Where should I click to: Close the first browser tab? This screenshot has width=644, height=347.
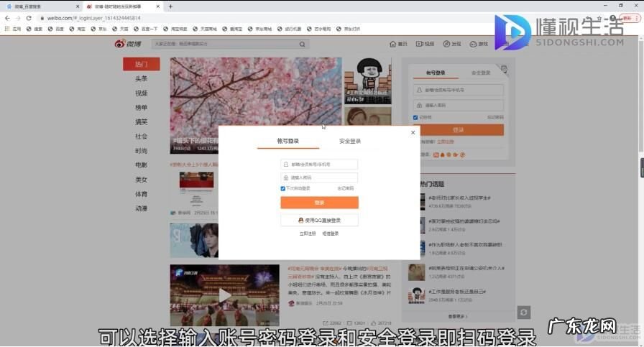[78, 6]
